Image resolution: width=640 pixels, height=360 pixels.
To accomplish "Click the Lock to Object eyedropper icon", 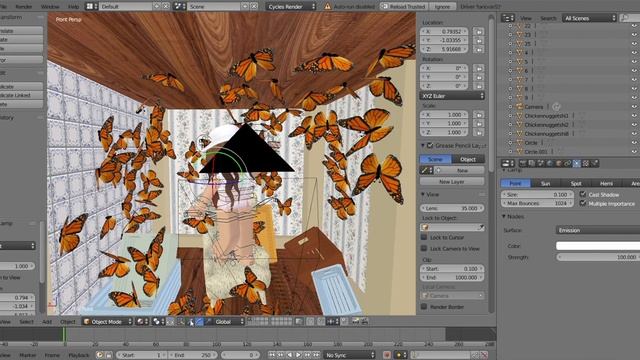I will [x=481, y=227].
